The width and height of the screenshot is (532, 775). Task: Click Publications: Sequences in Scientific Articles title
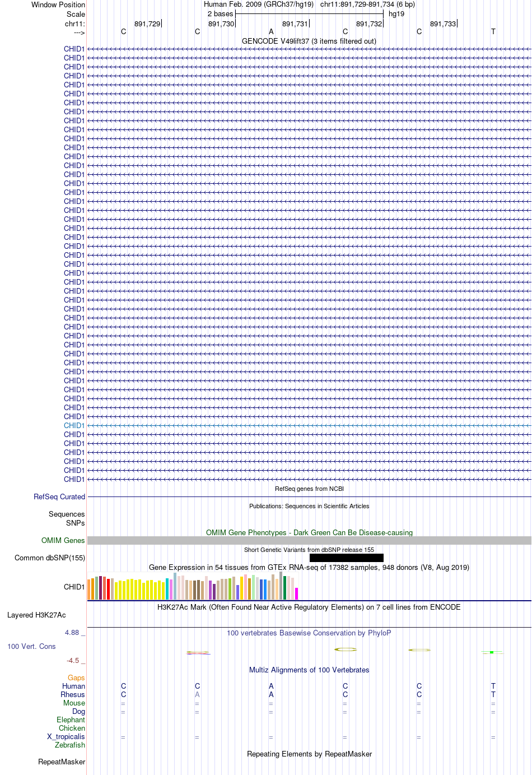point(309,506)
